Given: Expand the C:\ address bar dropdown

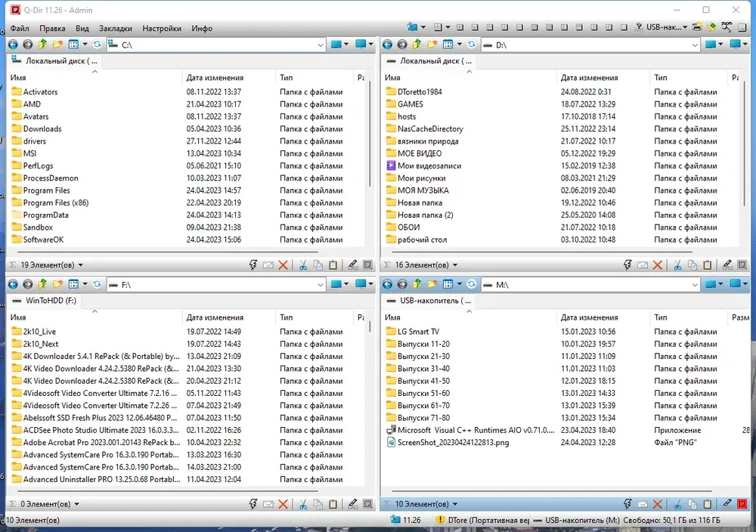Looking at the screenshot, I should point(320,45).
